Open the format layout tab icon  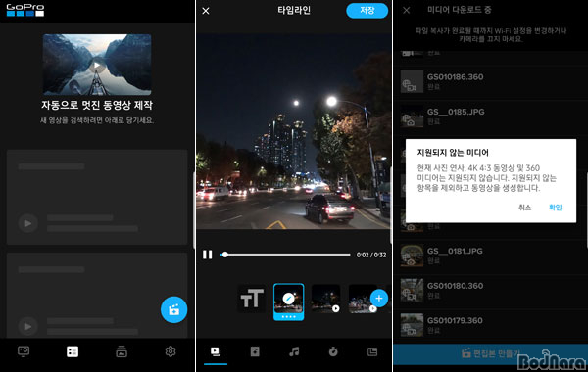tap(372, 351)
